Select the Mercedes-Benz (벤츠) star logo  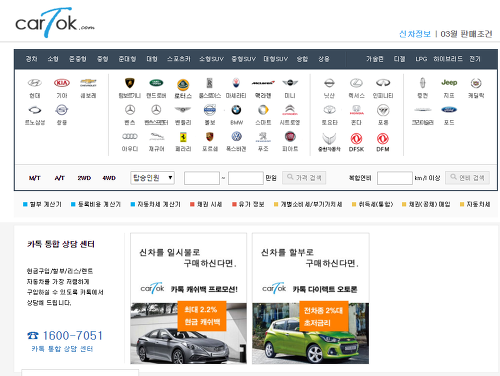point(130,110)
